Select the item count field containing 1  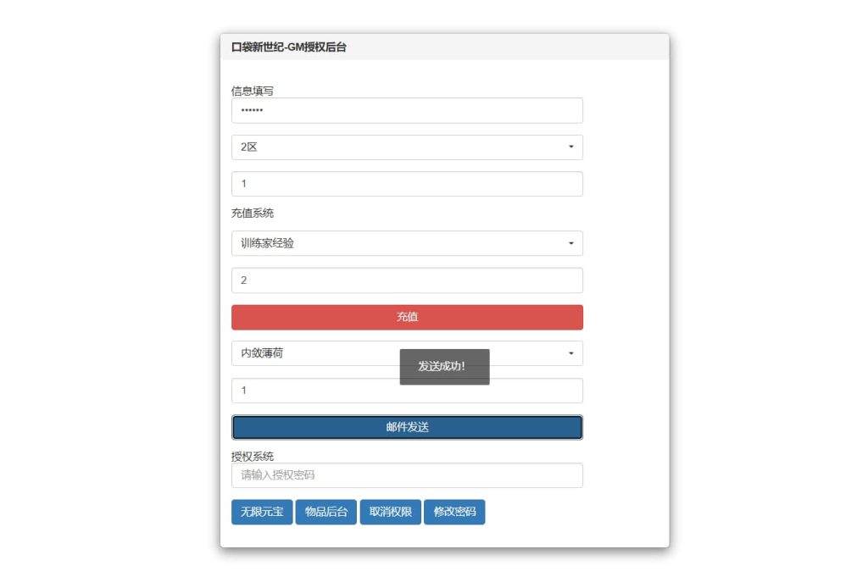[x=407, y=391]
